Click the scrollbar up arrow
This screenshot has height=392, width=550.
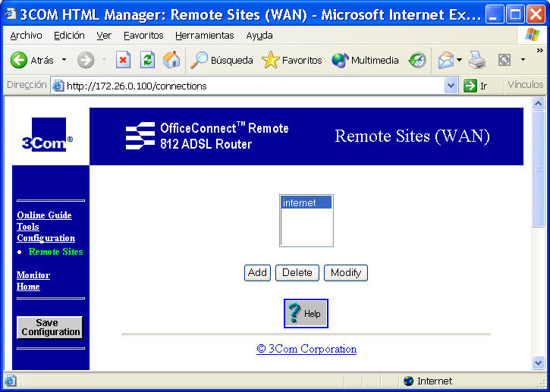(538, 103)
